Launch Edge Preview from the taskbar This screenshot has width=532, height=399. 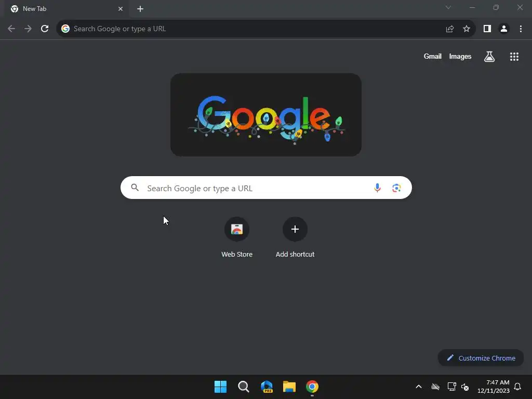(267, 387)
